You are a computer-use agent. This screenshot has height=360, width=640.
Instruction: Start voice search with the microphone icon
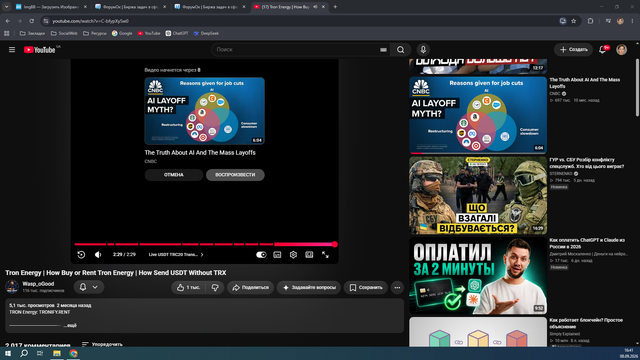pos(423,49)
